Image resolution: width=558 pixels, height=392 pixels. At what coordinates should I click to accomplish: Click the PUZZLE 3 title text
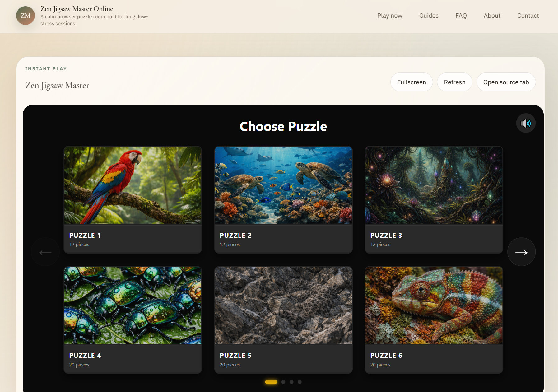[386, 236]
